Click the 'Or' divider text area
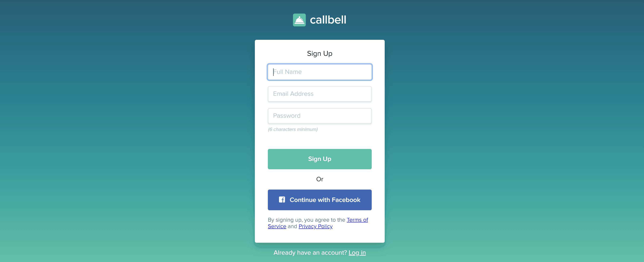The height and width of the screenshot is (262, 644). coord(320,179)
